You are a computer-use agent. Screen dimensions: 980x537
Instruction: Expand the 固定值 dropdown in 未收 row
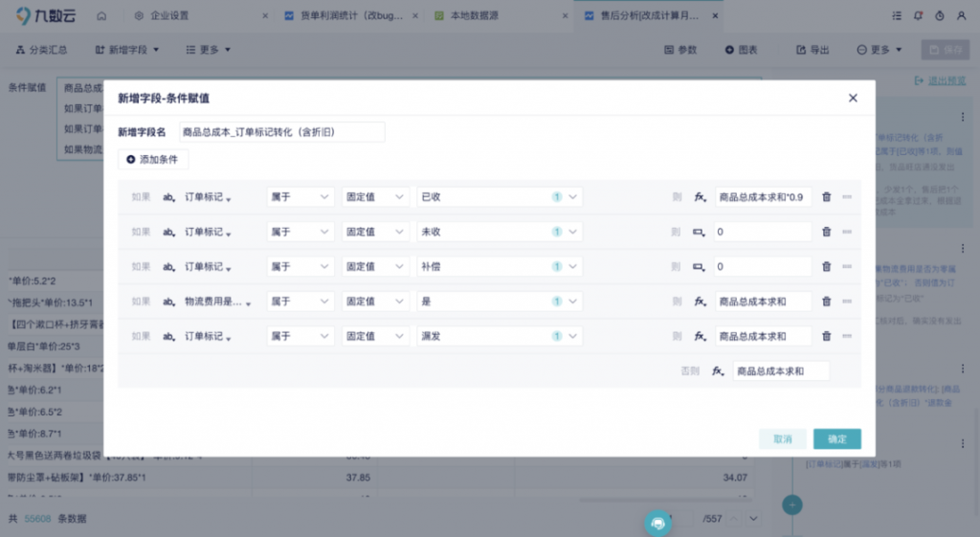tap(375, 232)
